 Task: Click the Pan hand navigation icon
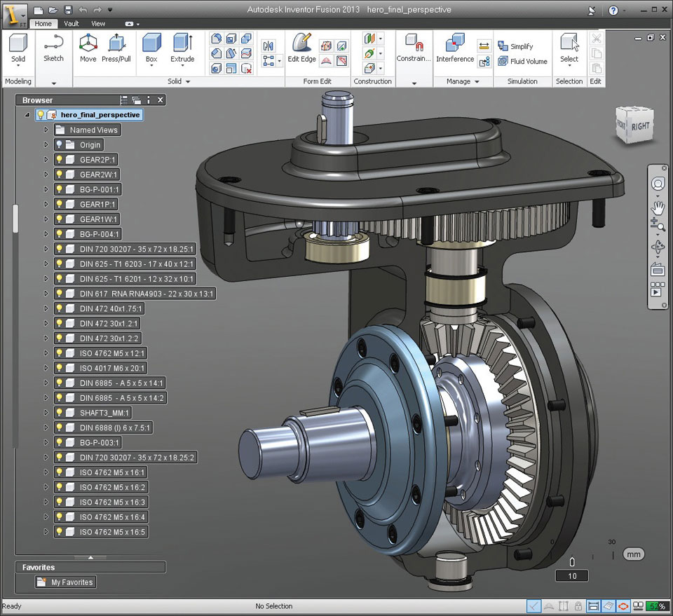pyautogui.click(x=658, y=207)
